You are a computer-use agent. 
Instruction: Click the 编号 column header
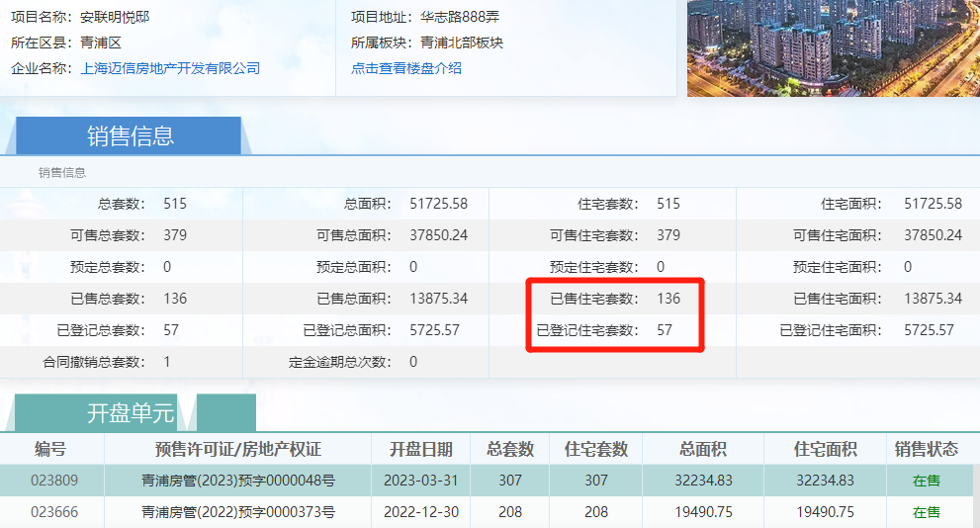[x=50, y=449]
